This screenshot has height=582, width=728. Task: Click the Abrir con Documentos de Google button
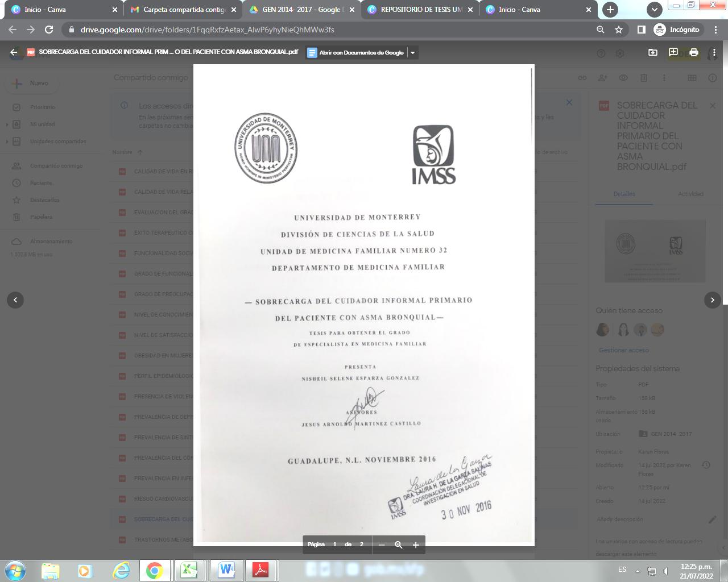356,52
